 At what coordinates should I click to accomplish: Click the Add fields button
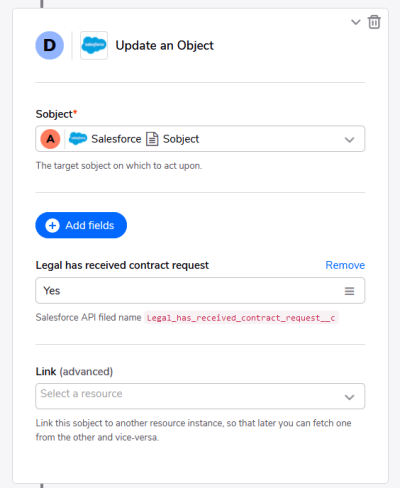(81, 225)
